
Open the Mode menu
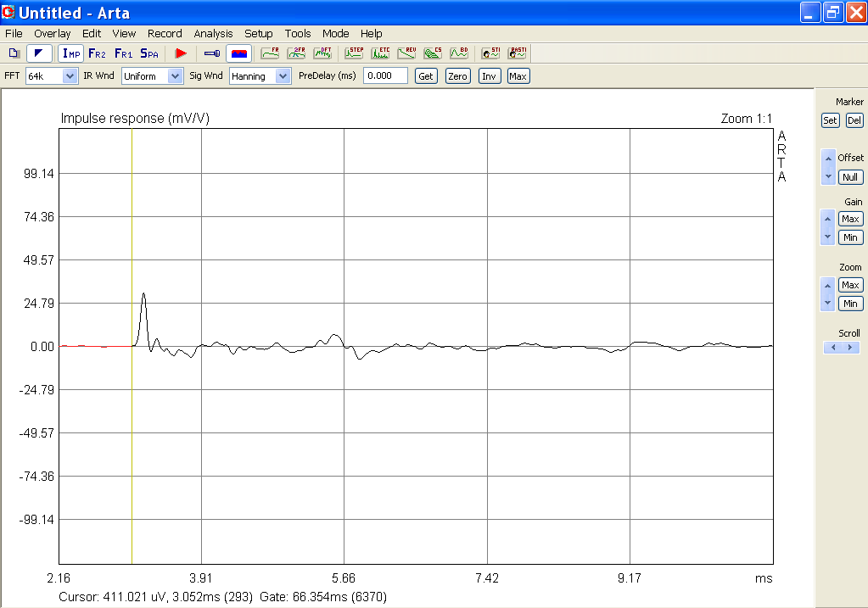tap(335, 34)
